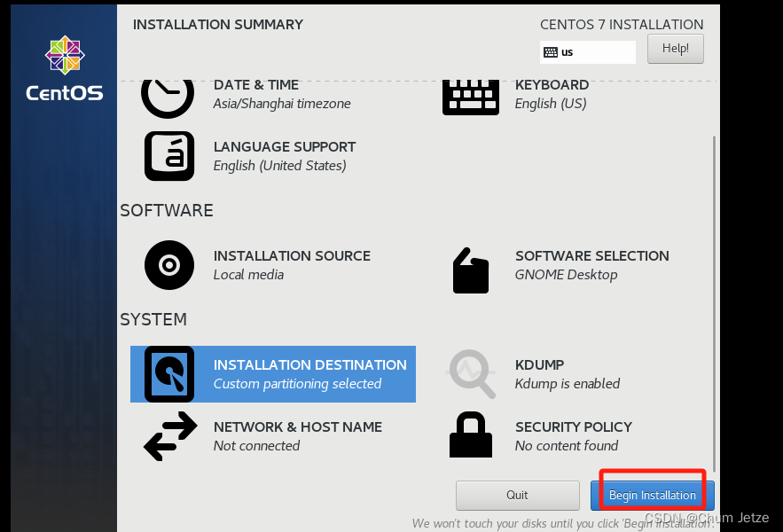This screenshot has height=532, width=783.
Task: Click the Help! button
Action: 675,49
